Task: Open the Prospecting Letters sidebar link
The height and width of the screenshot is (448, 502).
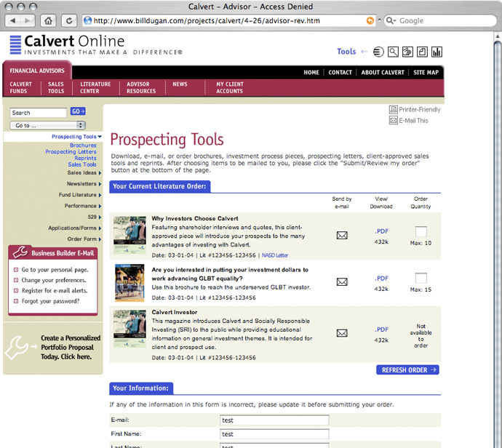Action: click(71, 152)
